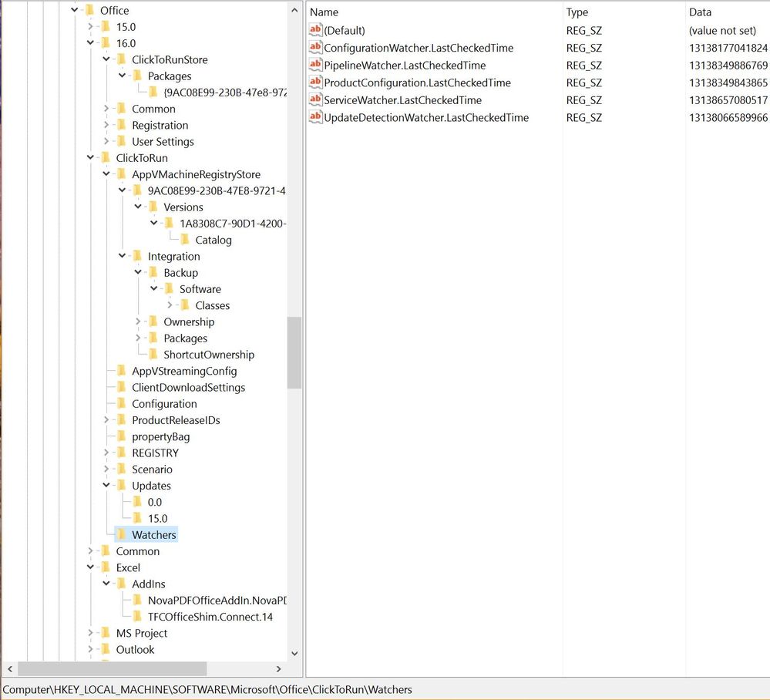
Task: Click the ab icon of ProductConfiguration.LastCheckedTime
Action: [315, 82]
